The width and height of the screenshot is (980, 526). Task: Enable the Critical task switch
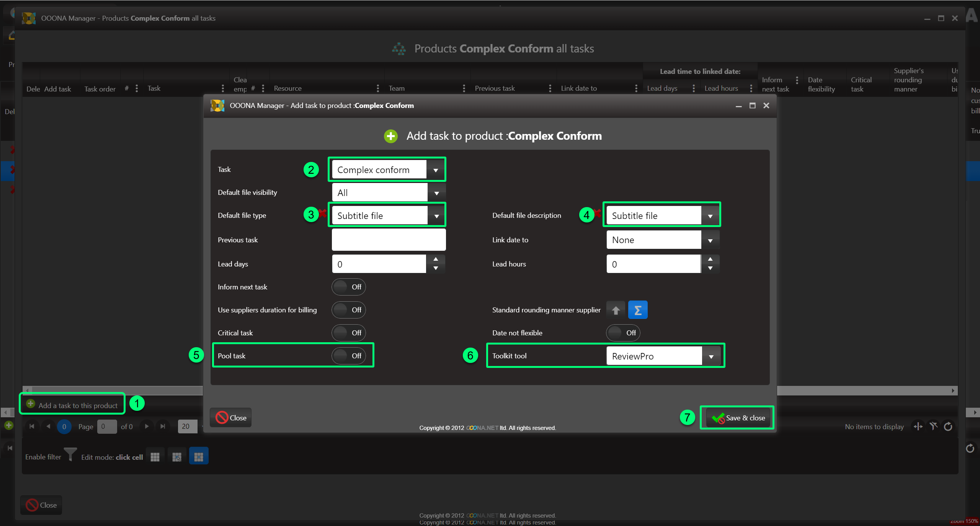348,333
